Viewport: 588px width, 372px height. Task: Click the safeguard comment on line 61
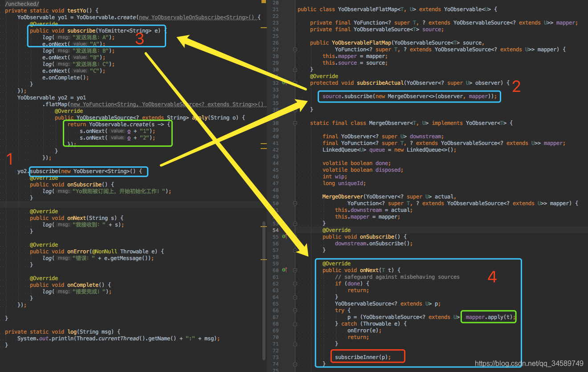(397, 277)
